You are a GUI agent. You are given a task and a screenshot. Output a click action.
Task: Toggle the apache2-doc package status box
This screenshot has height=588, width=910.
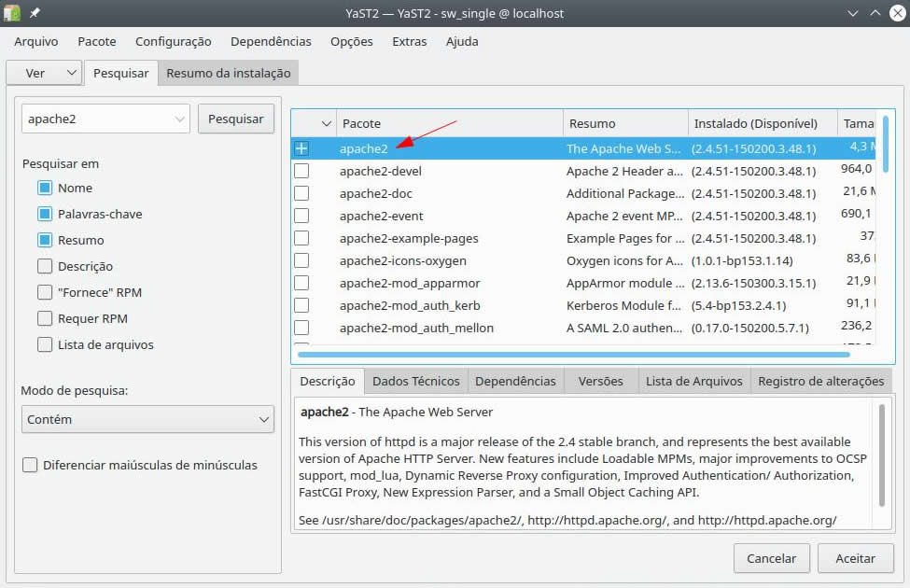click(301, 193)
